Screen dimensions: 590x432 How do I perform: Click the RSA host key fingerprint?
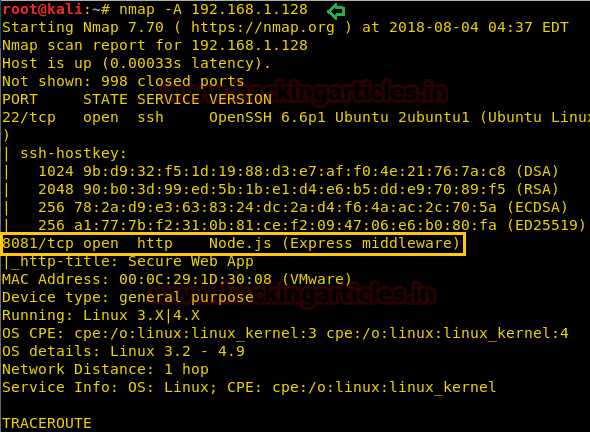pyautogui.click(x=294, y=189)
